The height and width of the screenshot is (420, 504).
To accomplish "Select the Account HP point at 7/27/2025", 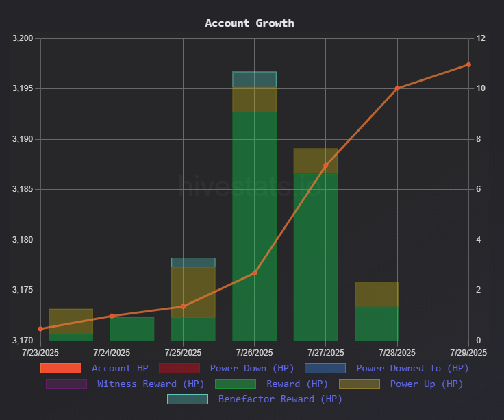I will click(x=325, y=165).
